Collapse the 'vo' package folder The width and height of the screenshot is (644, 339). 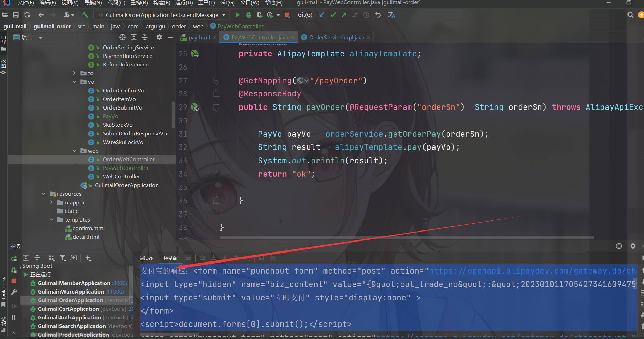tap(74, 82)
